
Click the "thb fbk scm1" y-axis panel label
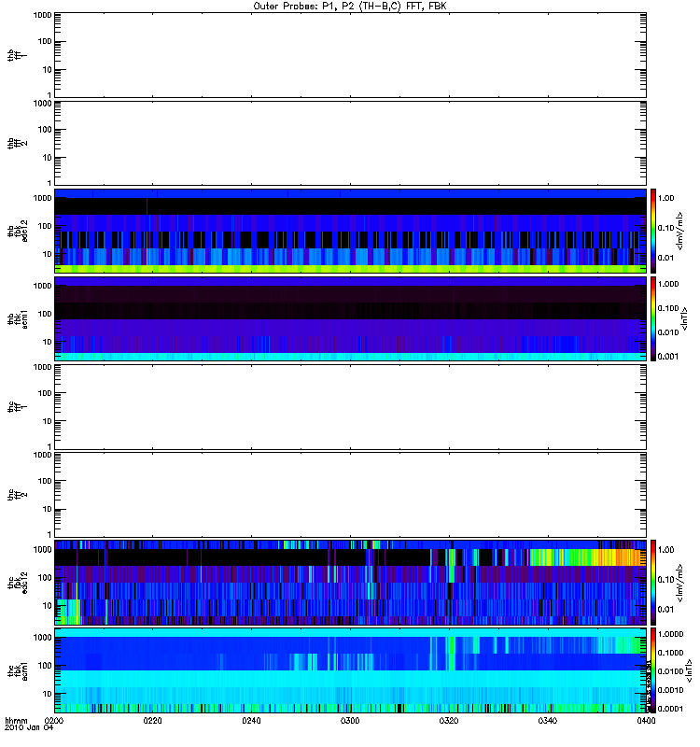coord(18,318)
